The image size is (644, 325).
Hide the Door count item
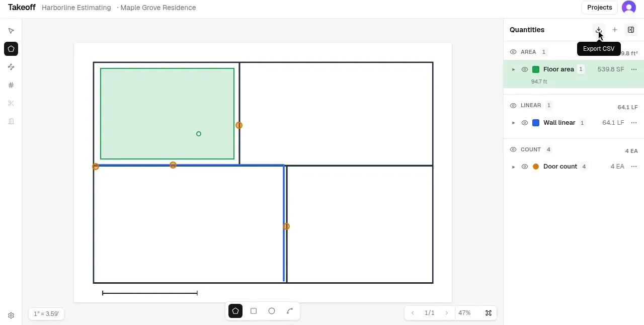[x=525, y=167]
